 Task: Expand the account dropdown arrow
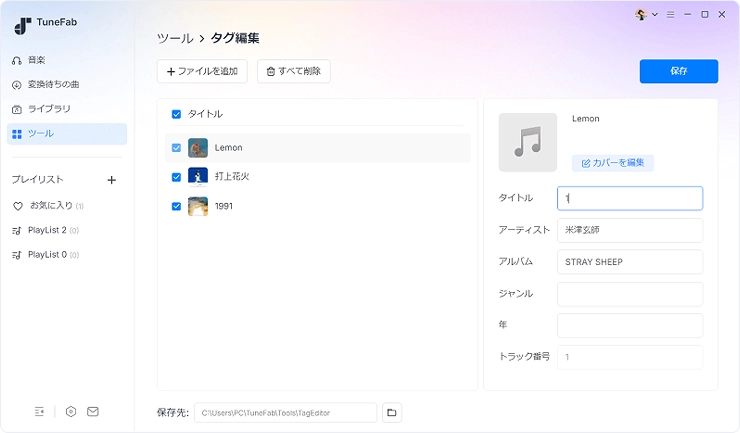(655, 15)
